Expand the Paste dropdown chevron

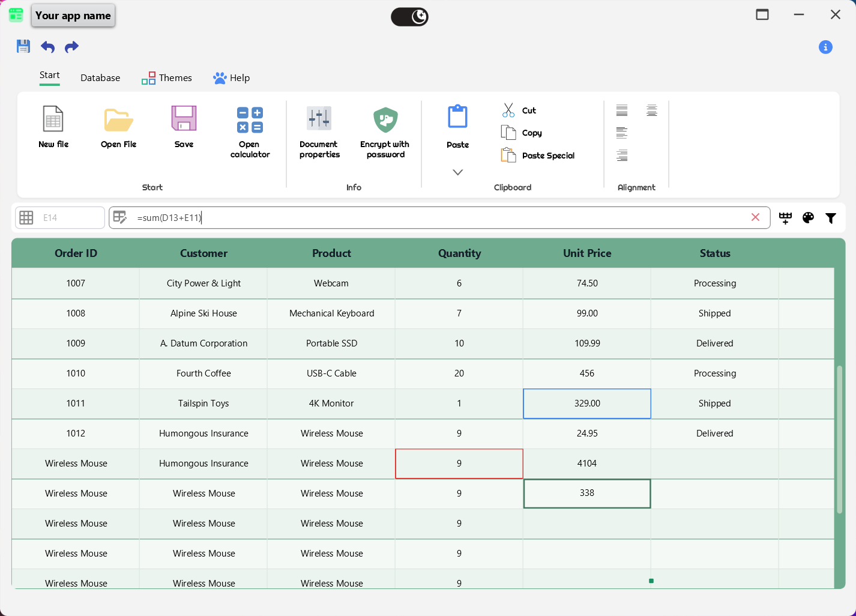tap(457, 172)
